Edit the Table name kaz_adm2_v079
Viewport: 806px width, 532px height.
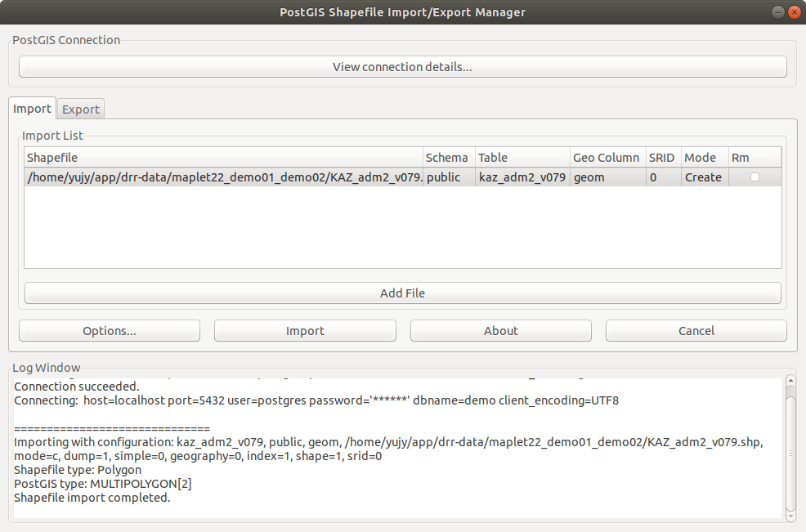[x=522, y=177]
